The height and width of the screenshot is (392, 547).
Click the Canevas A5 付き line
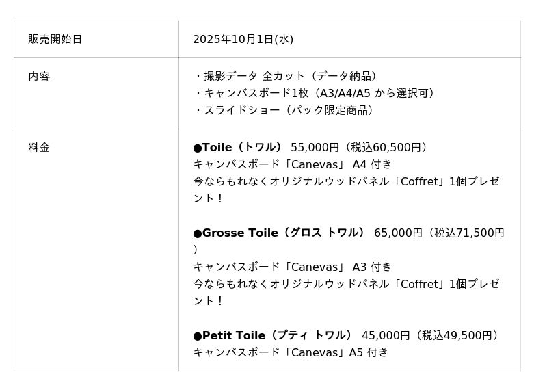pos(291,352)
